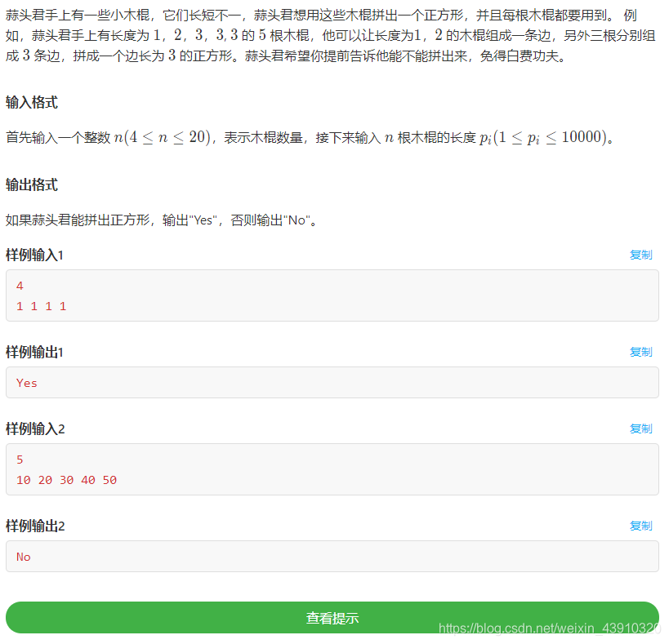The width and height of the screenshot is (669, 644).
Task: Click the 样例输入2 heading
Action: (35, 429)
